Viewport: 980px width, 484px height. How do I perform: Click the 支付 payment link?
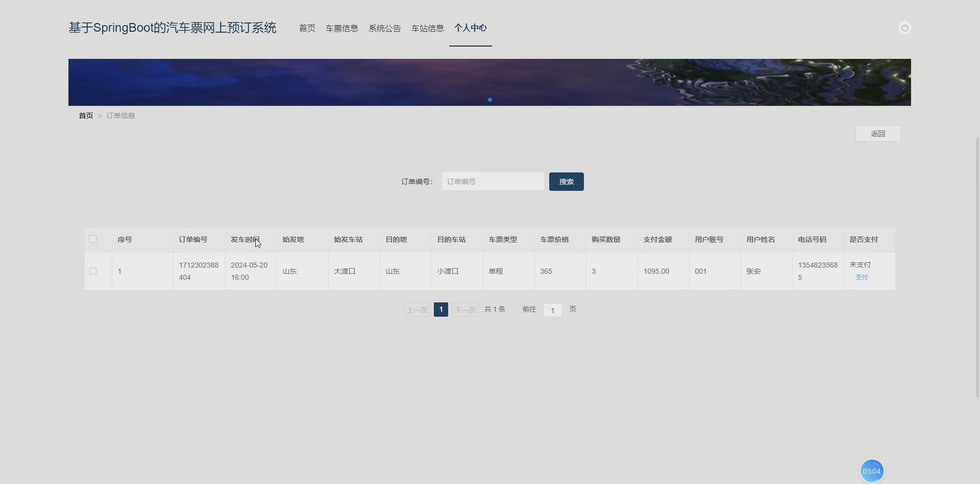861,277
